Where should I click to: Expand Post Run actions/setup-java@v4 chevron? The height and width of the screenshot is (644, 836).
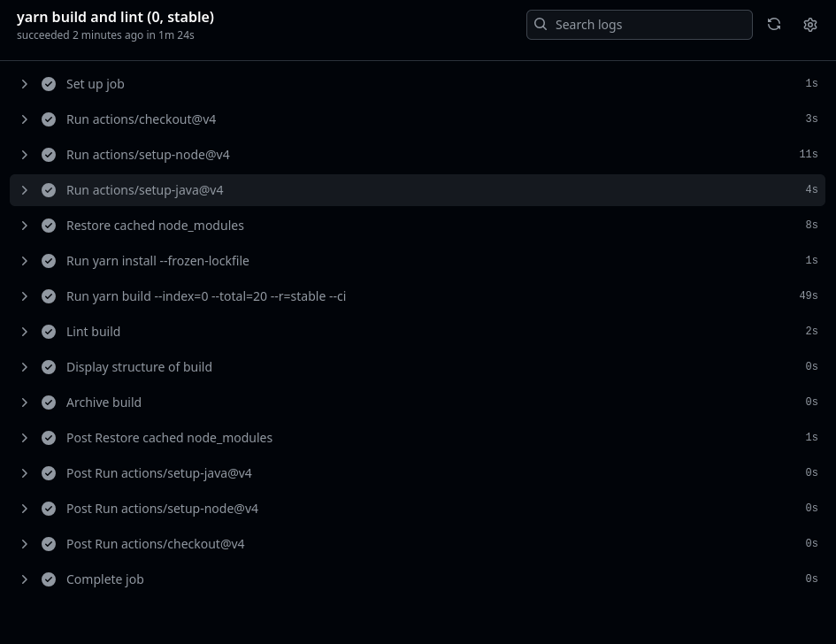point(25,473)
